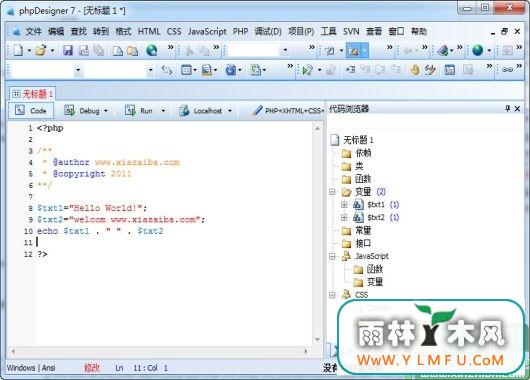
Task: Click the PHP+XHTML+CSS syntax button
Action: 288,111
